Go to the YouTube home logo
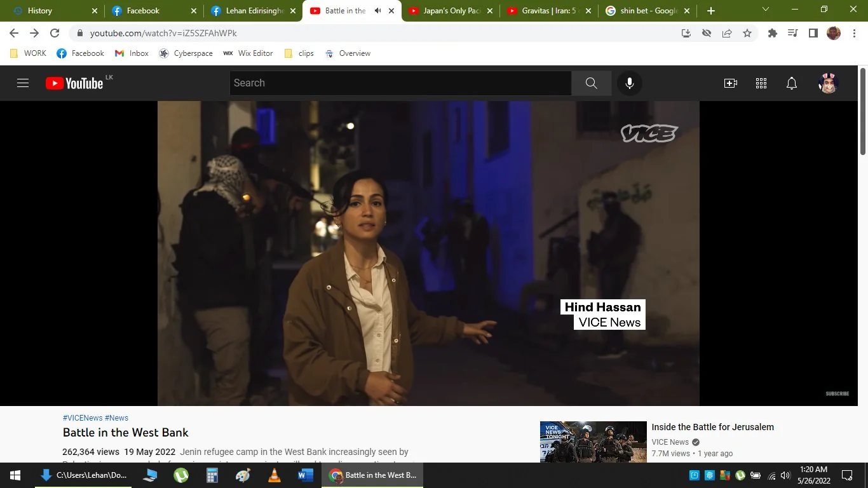This screenshot has width=868, height=488. pyautogui.click(x=74, y=83)
